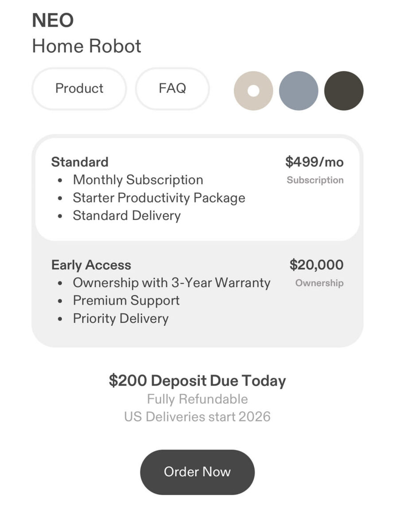Open the FAQ tab
The image size is (395, 532).
click(x=172, y=89)
